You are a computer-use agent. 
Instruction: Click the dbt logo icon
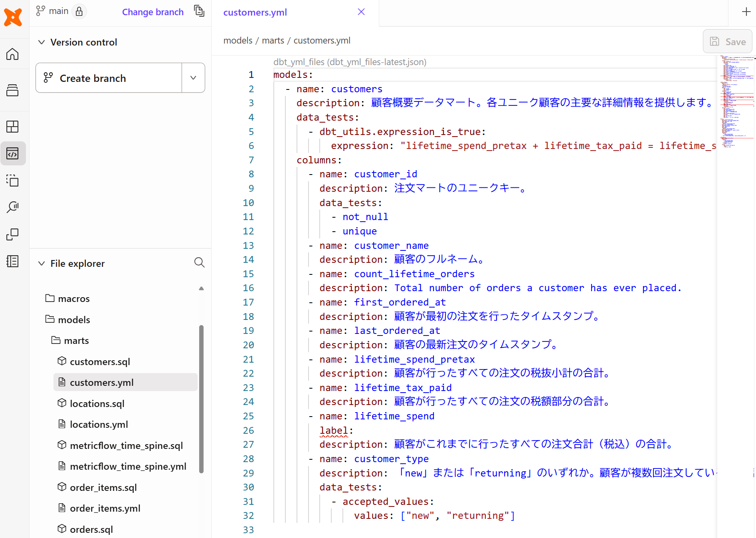point(13,17)
